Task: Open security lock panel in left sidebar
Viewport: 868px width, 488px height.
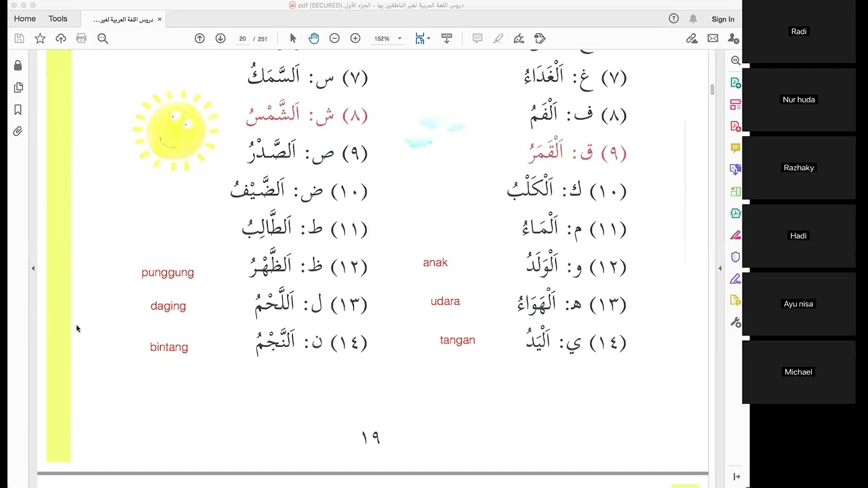Action: pos(18,66)
